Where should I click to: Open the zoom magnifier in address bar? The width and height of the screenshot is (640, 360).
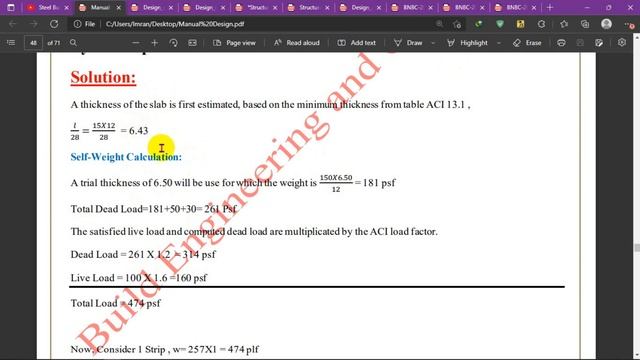(x=439, y=24)
